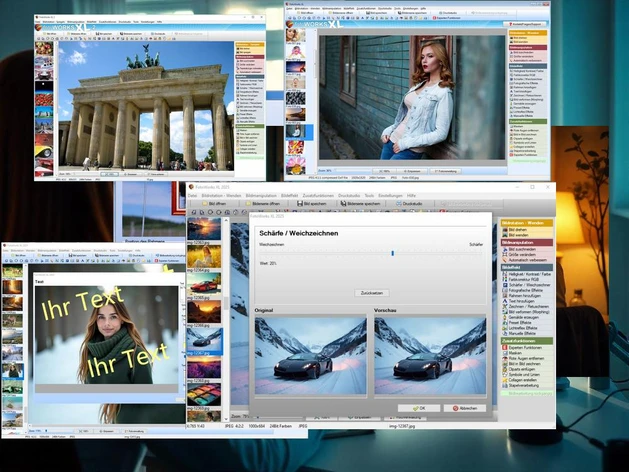Click Bilderserie speichern in front window toolbar

click(x=360, y=204)
